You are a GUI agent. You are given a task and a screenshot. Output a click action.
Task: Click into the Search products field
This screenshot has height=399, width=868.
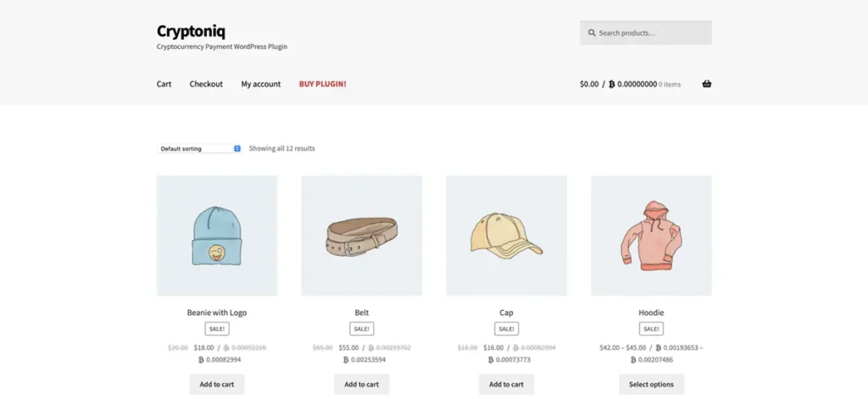(x=651, y=33)
